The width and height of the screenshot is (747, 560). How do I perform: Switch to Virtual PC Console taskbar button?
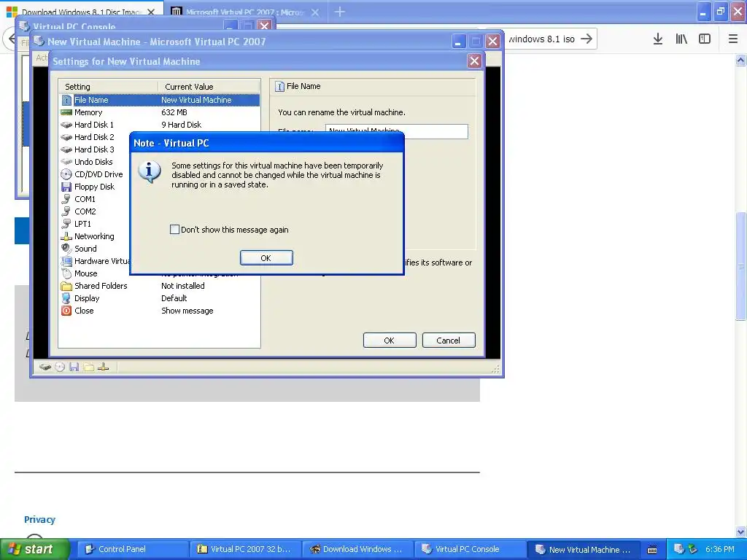pyautogui.click(x=470, y=549)
